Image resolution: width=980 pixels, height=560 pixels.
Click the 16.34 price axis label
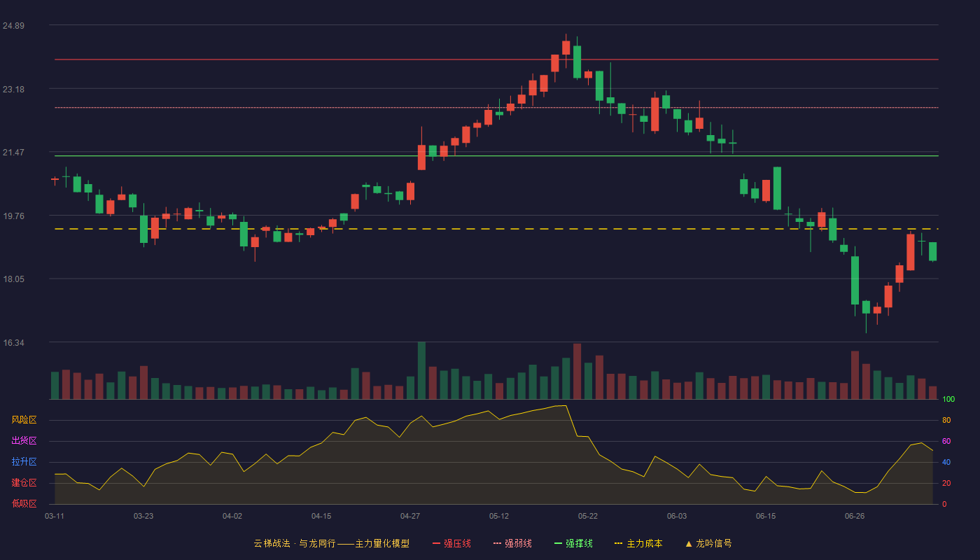click(x=13, y=343)
